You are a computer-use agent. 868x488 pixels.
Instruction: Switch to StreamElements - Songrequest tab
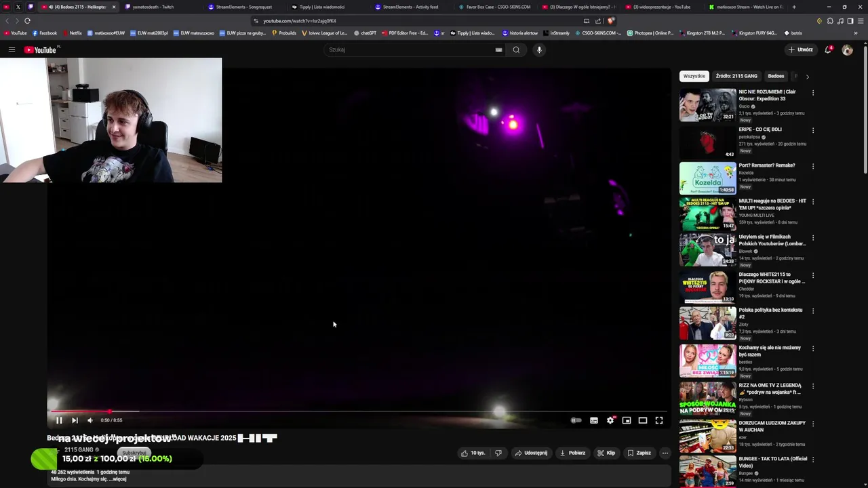[x=244, y=7]
